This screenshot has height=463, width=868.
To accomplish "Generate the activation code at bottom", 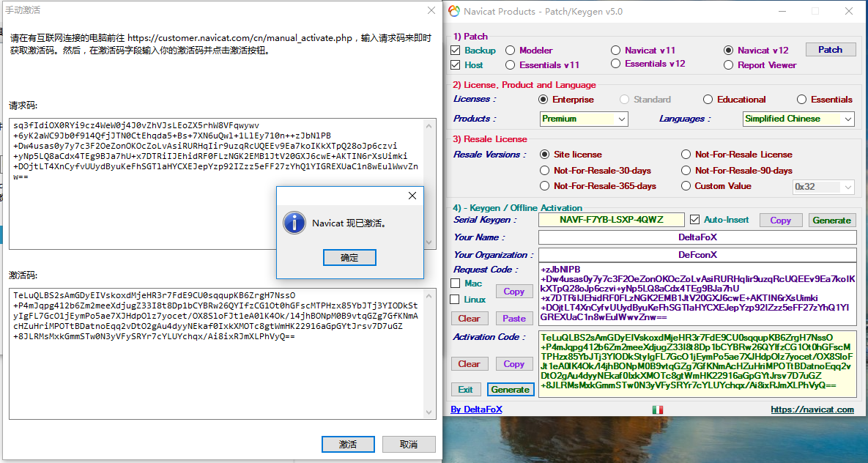I will [x=511, y=389].
